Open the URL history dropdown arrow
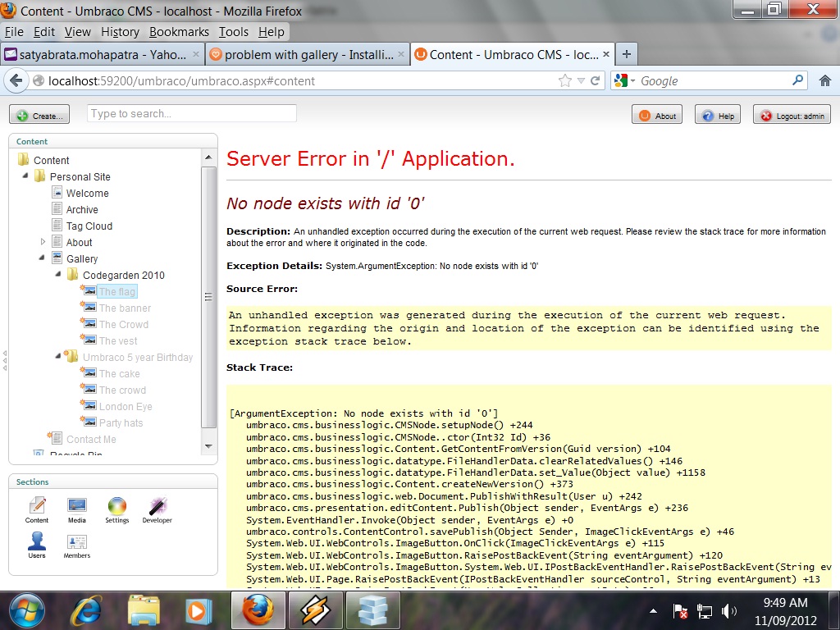Screen dimensions: 840x630 tap(582, 81)
